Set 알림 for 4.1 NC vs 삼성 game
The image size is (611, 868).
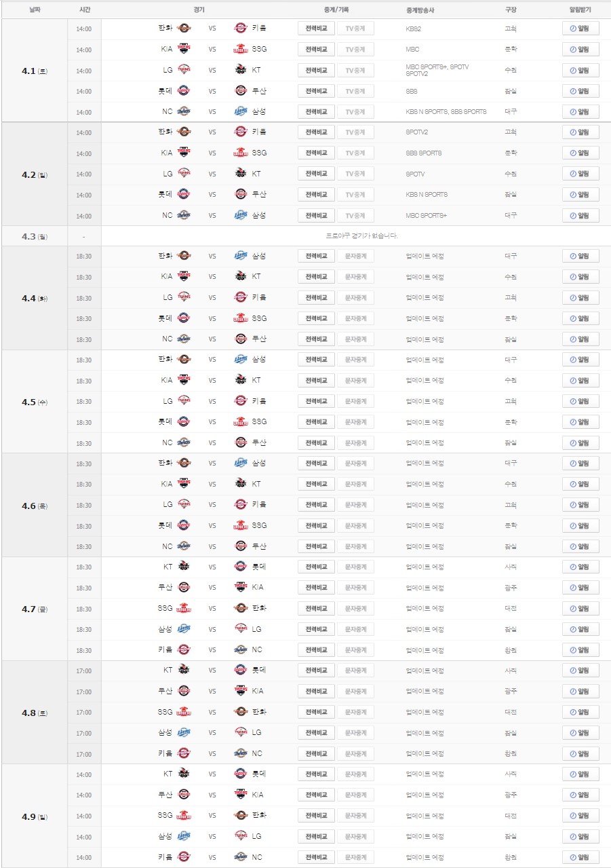click(580, 111)
